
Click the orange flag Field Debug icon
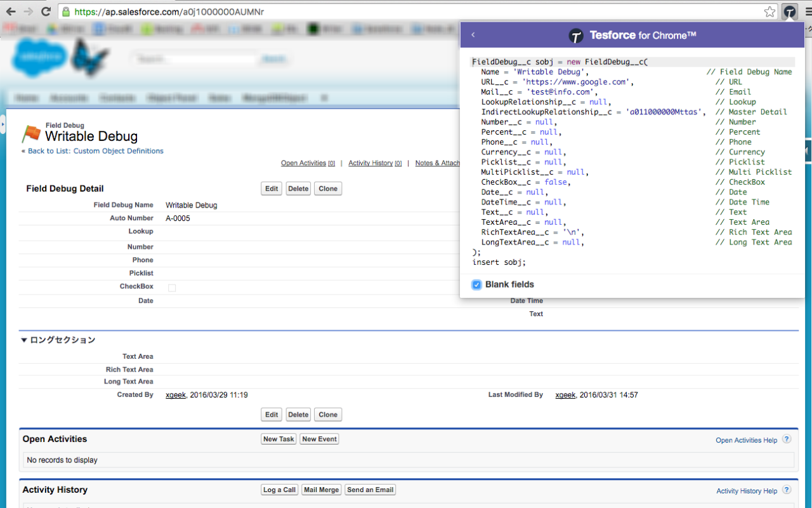coord(31,133)
